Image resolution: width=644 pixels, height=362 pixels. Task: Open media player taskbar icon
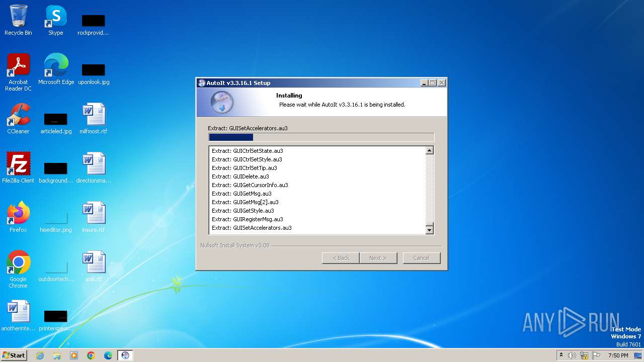tap(74, 355)
